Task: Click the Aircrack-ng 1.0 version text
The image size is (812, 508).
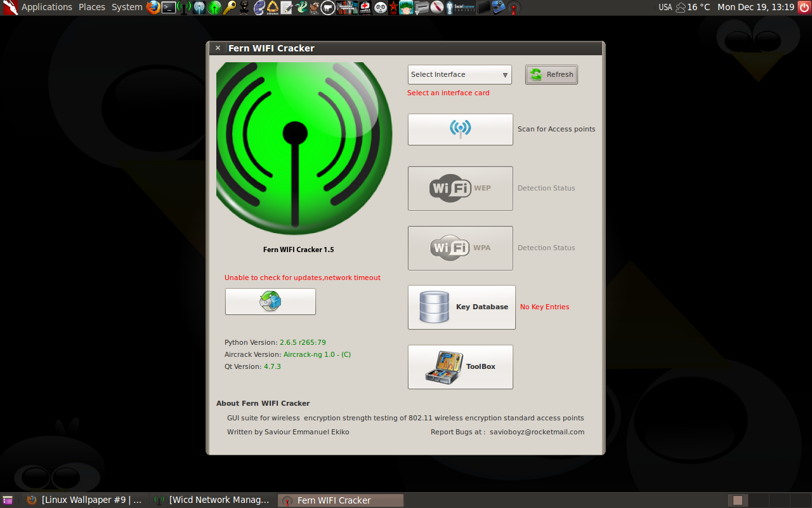Action: tap(317, 354)
